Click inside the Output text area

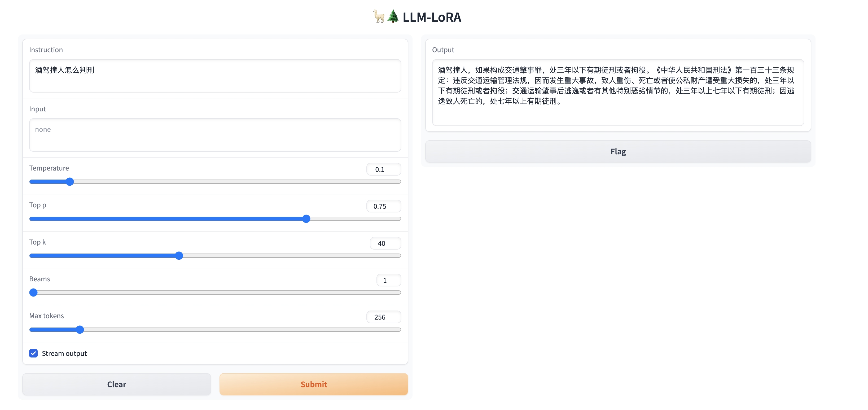click(x=618, y=92)
